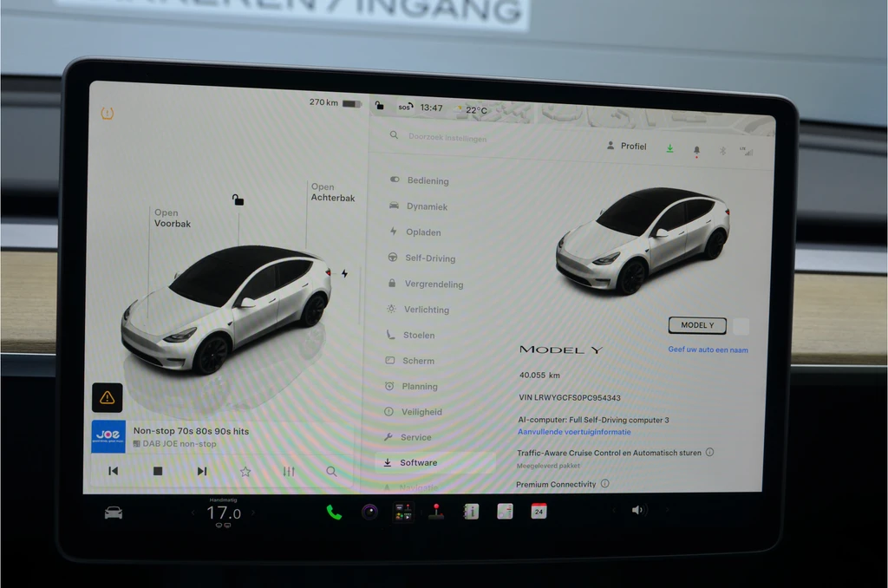
Task: Toggle the door lock icon above car
Action: click(x=238, y=199)
